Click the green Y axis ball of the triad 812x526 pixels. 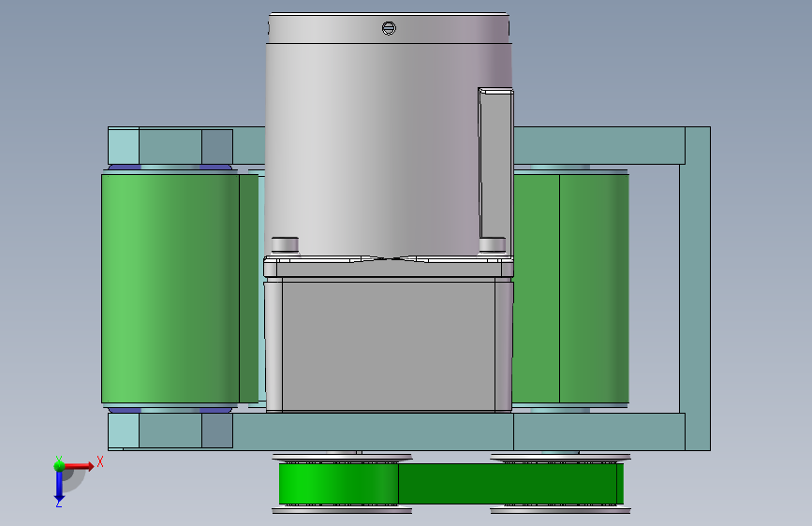click(59, 465)
